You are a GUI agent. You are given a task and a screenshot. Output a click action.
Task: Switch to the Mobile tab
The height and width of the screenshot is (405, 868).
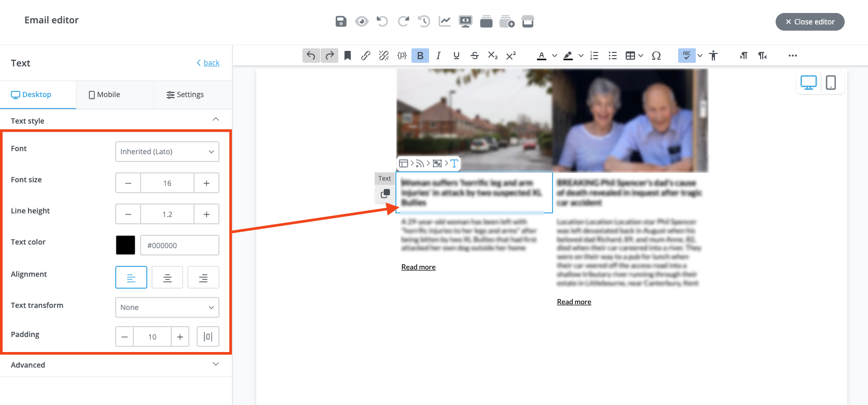[x=104, y=95]
